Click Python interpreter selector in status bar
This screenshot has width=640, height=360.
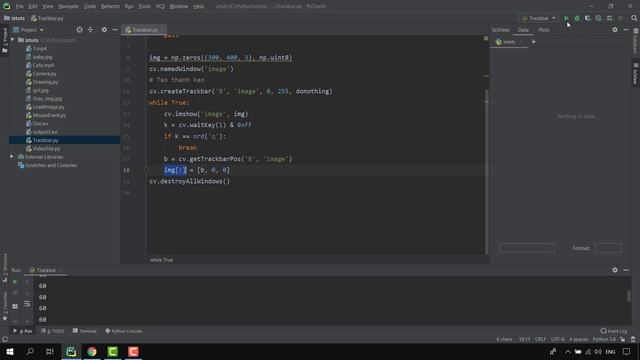click(604, 340)
